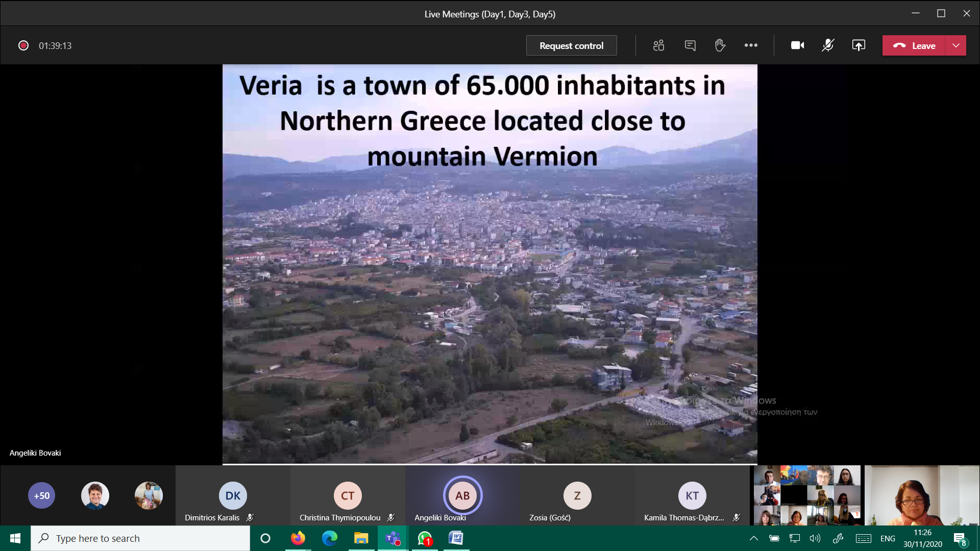Click the Request control button
This screenshot has width=980, height=551.
point(571,45)
